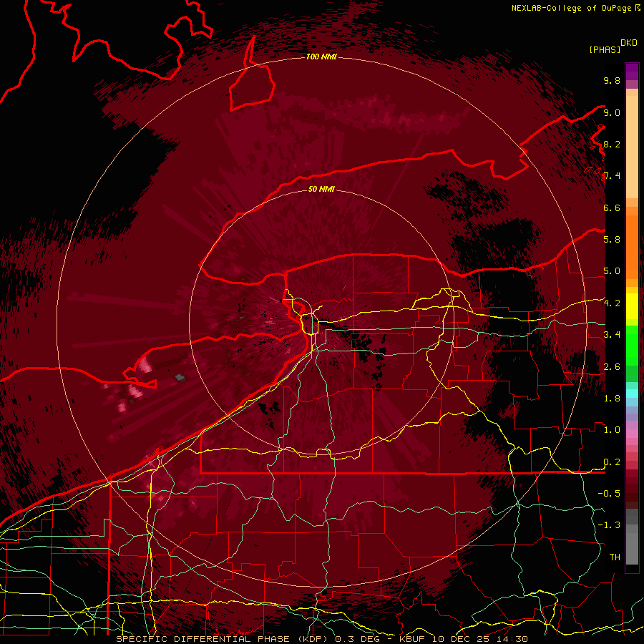Select the 50 NMI range ring label
This screenshot has width=644, height=644.
pos(321,189)
